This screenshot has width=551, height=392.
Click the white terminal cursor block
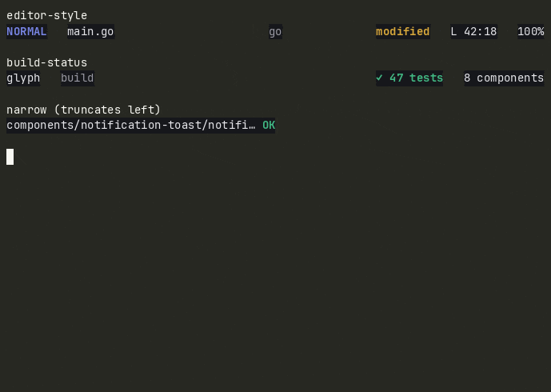tap(10, 157)
